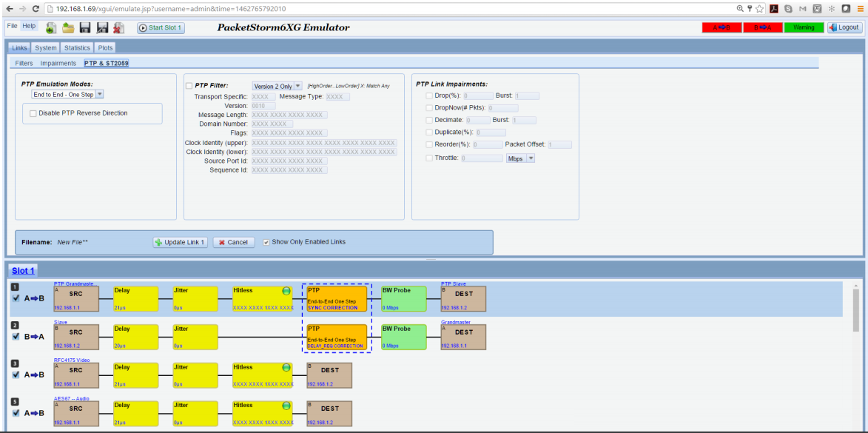Click the zoom magnifier icon in address bar

pos(740,9)
